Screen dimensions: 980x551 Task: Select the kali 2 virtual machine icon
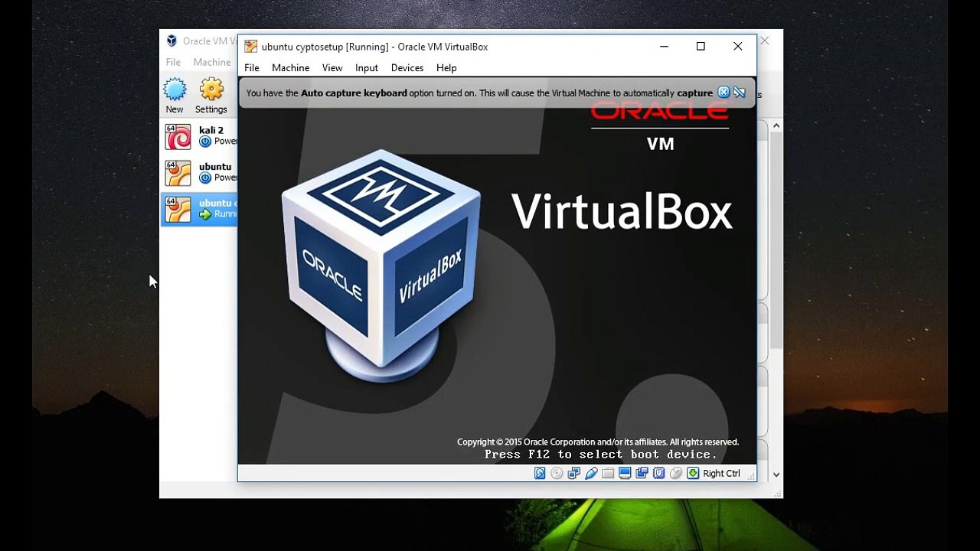[x=178, y=136]
